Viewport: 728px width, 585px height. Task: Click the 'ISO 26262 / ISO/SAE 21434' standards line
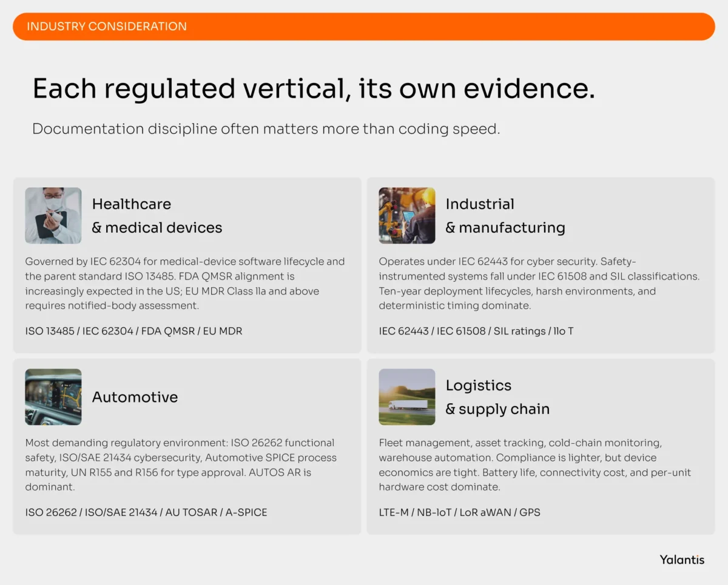pyautogui.click(x=146, y=512)
